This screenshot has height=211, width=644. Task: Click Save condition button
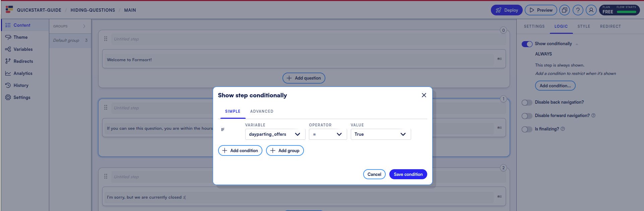408,174
